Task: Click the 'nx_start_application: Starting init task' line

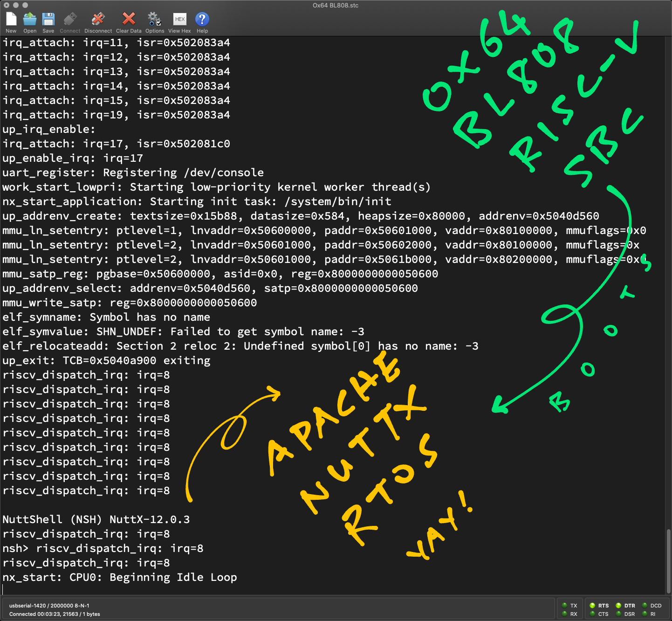Action: (197, 201)
